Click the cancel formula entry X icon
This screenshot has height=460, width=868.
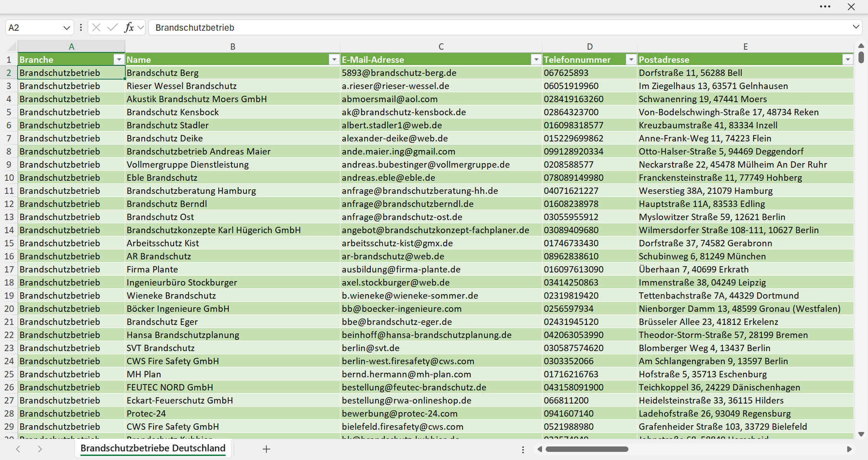pos(96,27)
